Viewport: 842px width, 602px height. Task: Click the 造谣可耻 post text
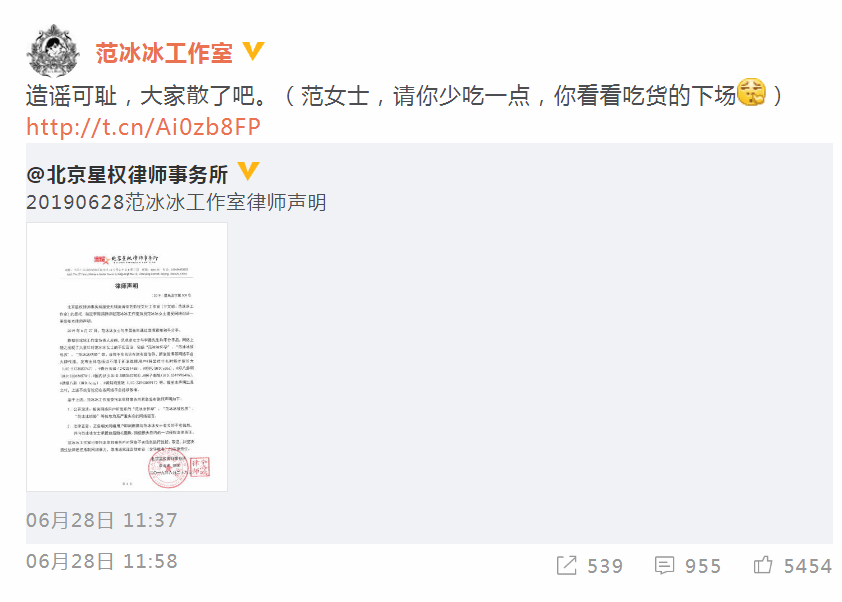[x=71, y=96]
